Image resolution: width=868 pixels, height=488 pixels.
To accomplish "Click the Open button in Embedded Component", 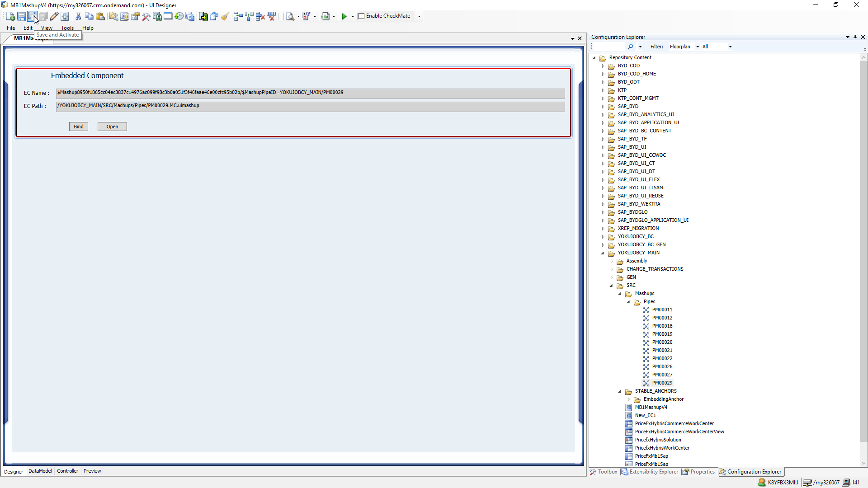I will (112, 127).
